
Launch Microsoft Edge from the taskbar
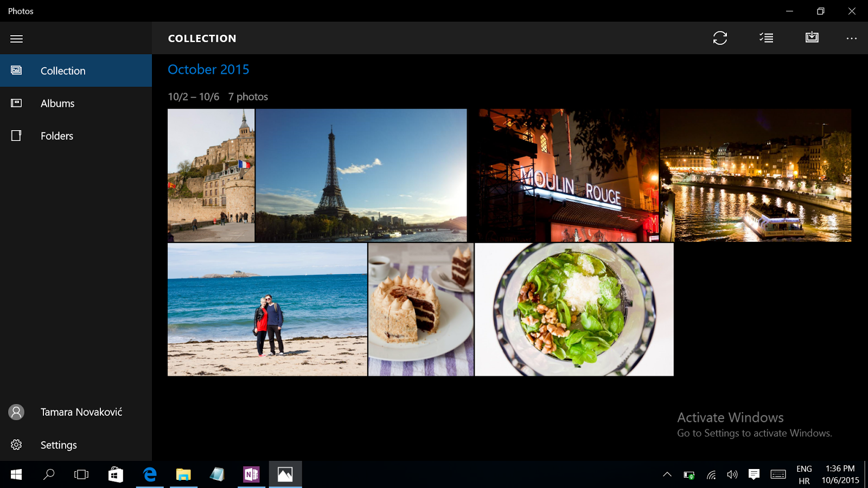150,474
